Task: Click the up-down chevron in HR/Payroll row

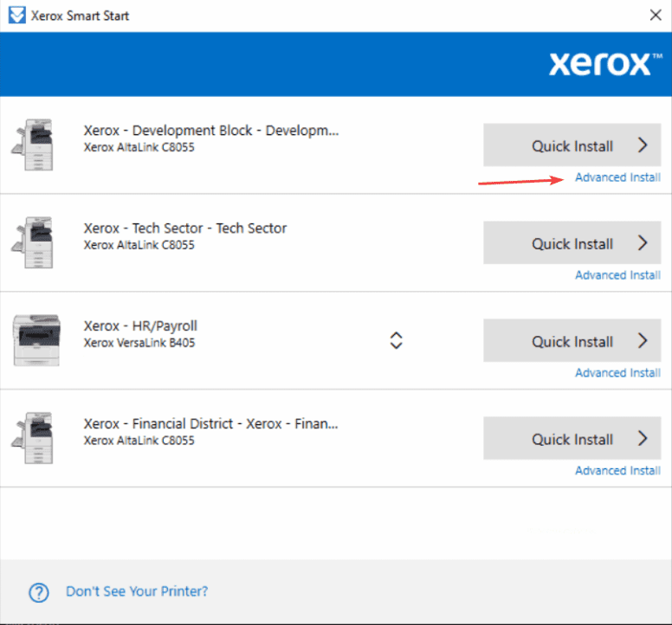Action: point(396,340)
